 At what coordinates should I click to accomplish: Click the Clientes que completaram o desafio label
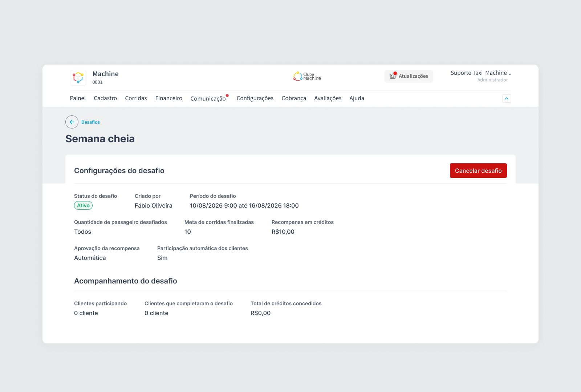188,303
